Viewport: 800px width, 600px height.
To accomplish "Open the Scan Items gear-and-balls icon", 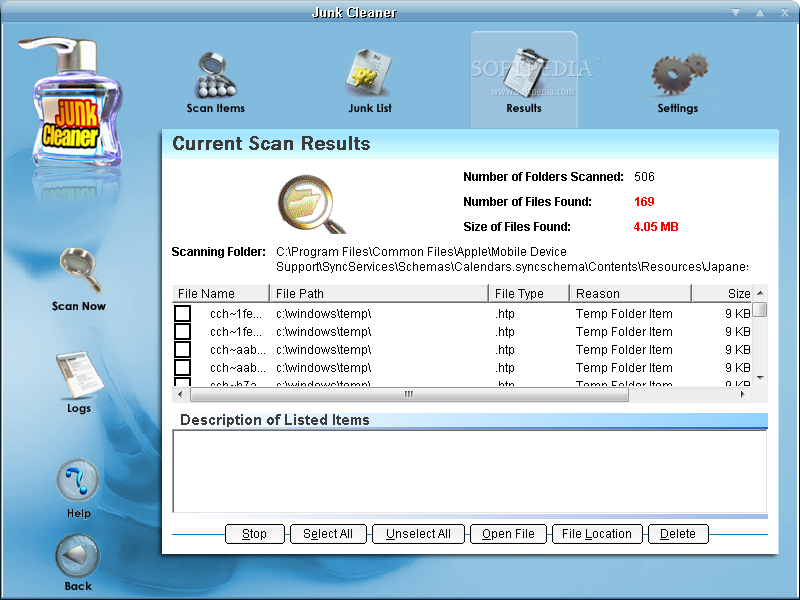I will tap(215, 74).
